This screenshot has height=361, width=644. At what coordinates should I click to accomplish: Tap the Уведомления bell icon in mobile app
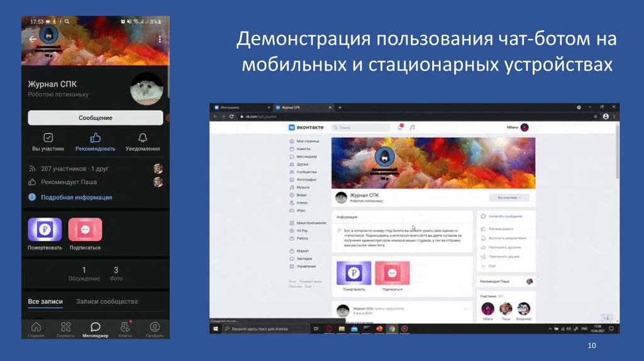pos(143,138)
